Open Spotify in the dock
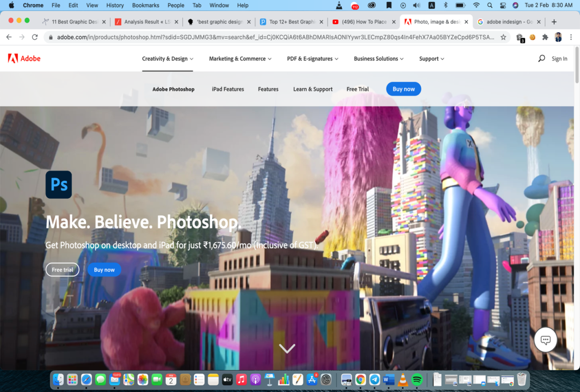580x392 pixels. click(417, 379)
